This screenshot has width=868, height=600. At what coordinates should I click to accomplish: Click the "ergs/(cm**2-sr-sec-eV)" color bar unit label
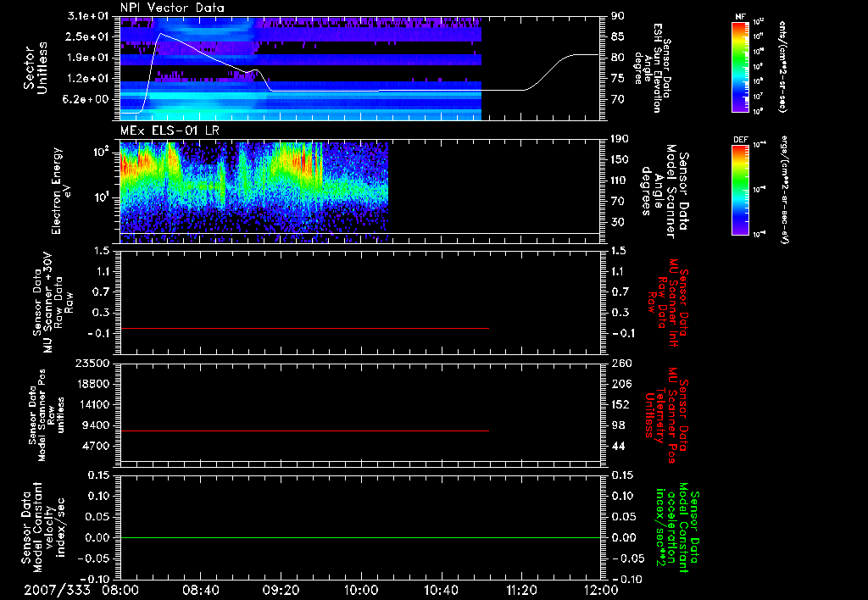tap(784, 191)
